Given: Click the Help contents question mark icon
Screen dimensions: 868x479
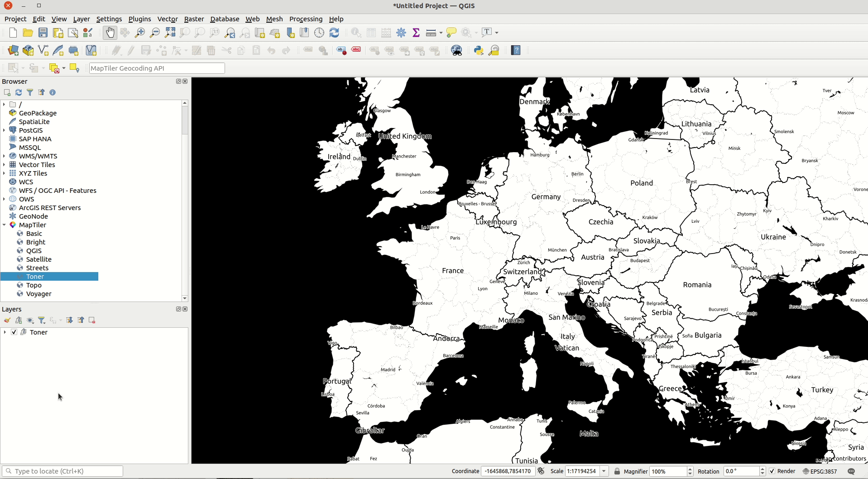Looking at the screenshot, I should (x=516, y=50).
